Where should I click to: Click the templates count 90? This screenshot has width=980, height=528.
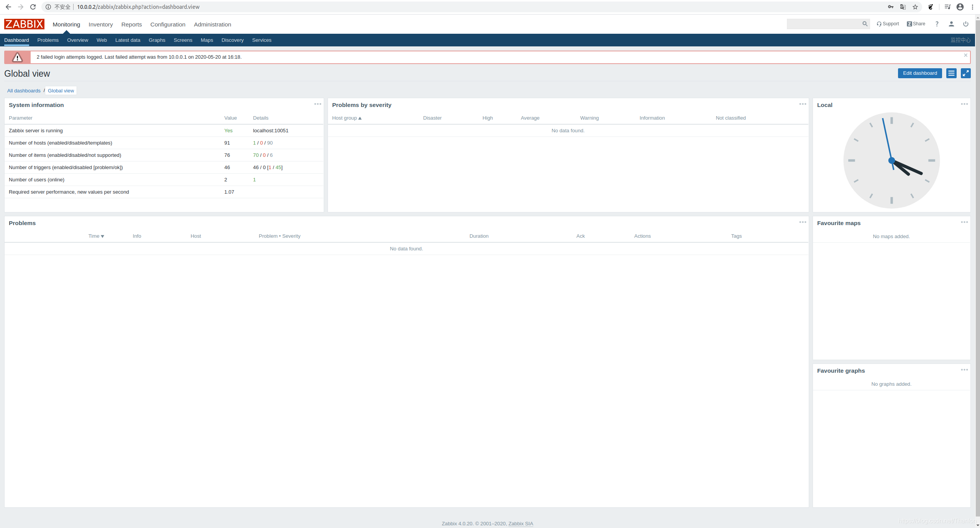click(x=270, y=143)
